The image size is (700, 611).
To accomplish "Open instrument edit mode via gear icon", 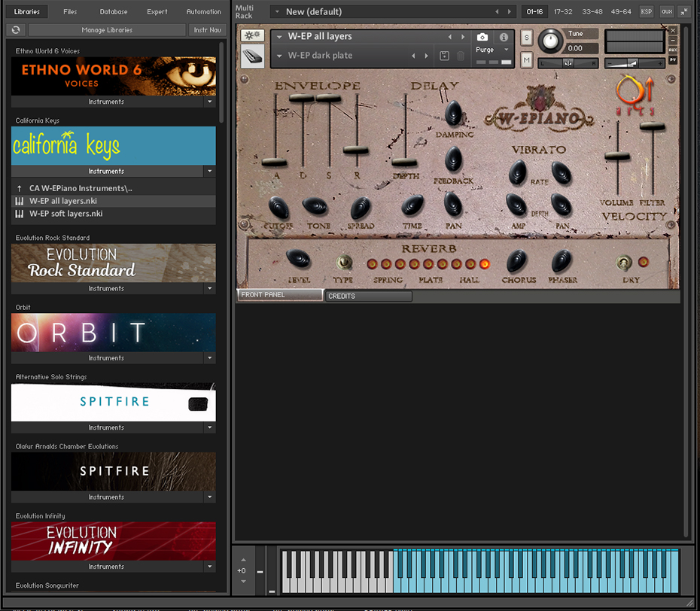I will pos(252,35).
